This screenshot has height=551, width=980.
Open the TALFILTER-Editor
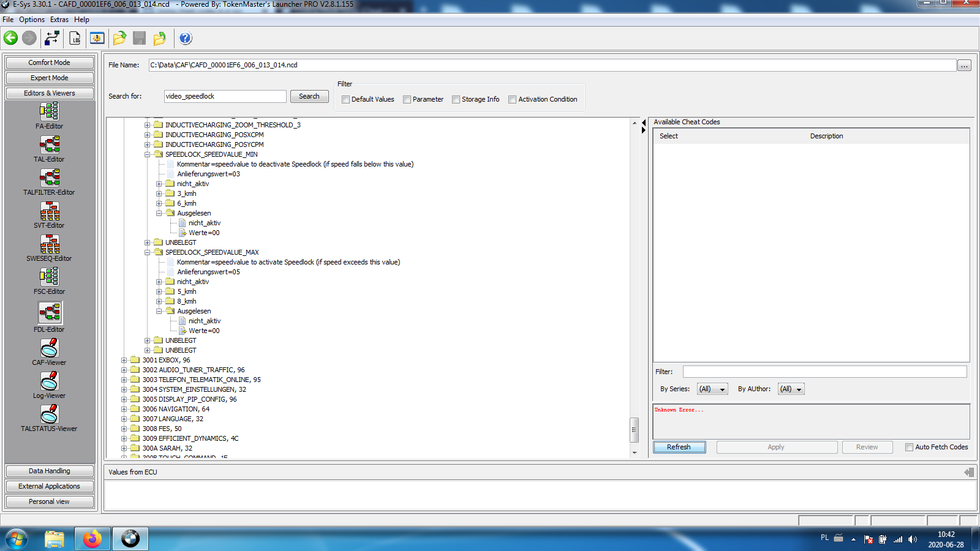(x=49, y=181)
